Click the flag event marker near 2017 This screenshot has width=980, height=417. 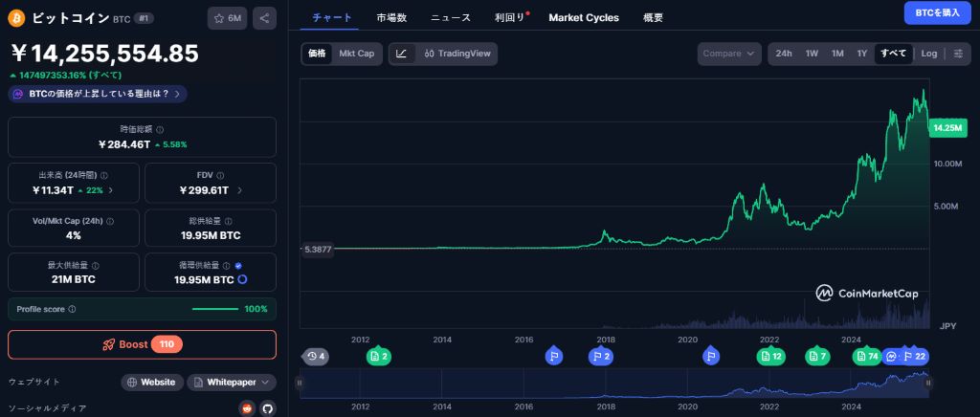[x=554, y=356]
